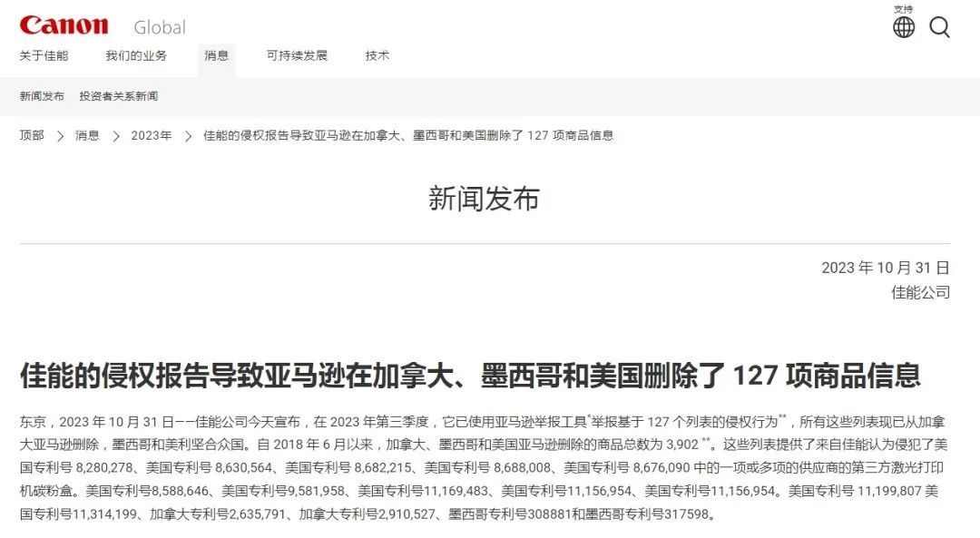Viewport: 980px width, 538px height.
Task: Click the bold article headline about 127 项商品信息
Action: [x=470, y=376]
